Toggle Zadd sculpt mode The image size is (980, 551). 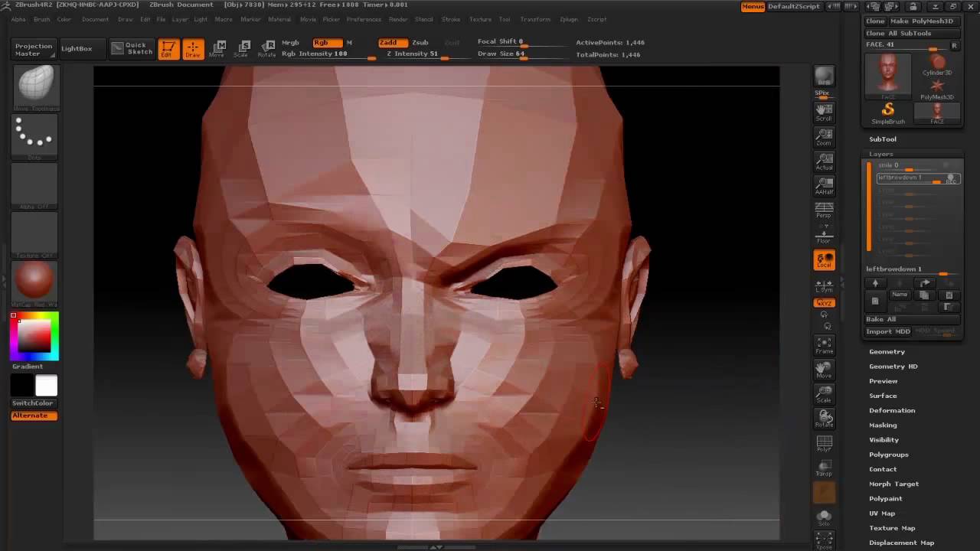(392, 42)
